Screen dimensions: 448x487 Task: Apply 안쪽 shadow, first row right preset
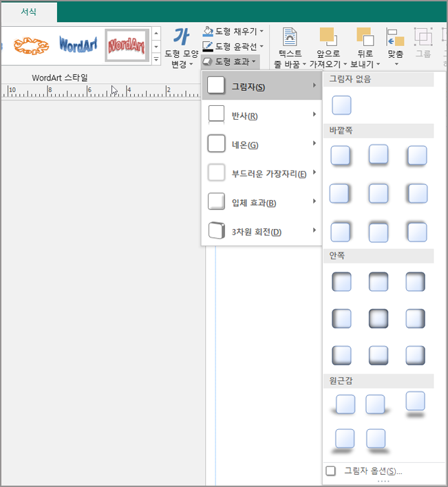pyautogui.click(x=416, y=282)
